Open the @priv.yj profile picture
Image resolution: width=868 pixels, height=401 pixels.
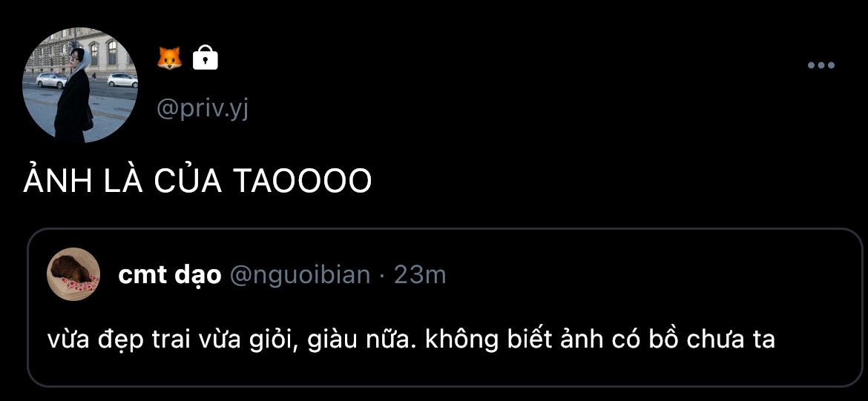[x=79, y=85]
